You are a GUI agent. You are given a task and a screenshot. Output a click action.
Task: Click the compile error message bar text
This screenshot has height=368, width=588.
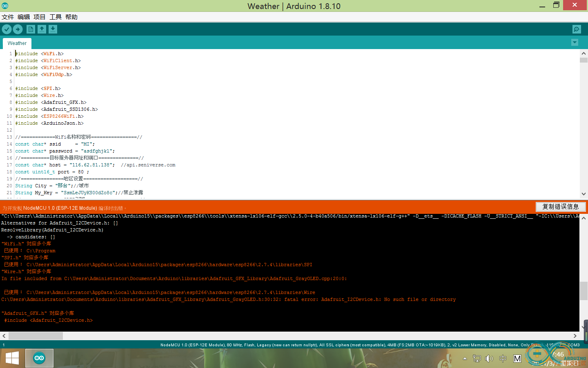pyautogui.click(x=65, y=208)
